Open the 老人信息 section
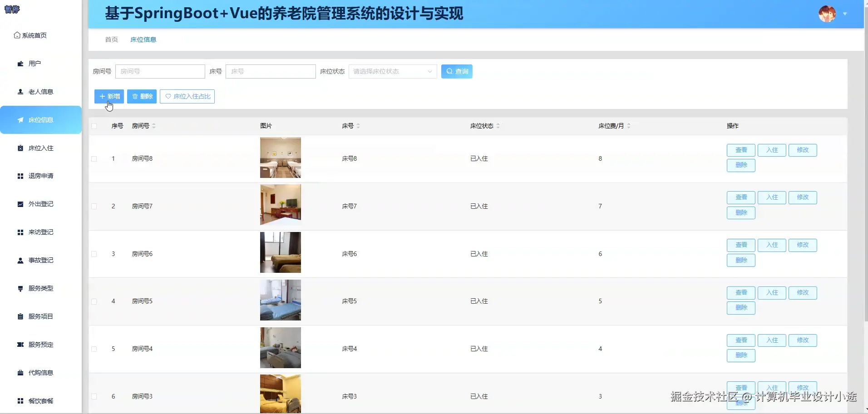This screenshot has height=414, width=868. 40,91
